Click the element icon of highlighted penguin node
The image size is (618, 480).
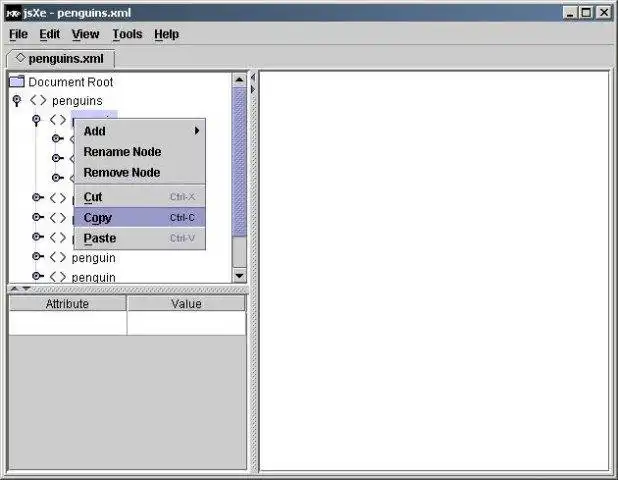pyautogui.click(x=58, y=119)
